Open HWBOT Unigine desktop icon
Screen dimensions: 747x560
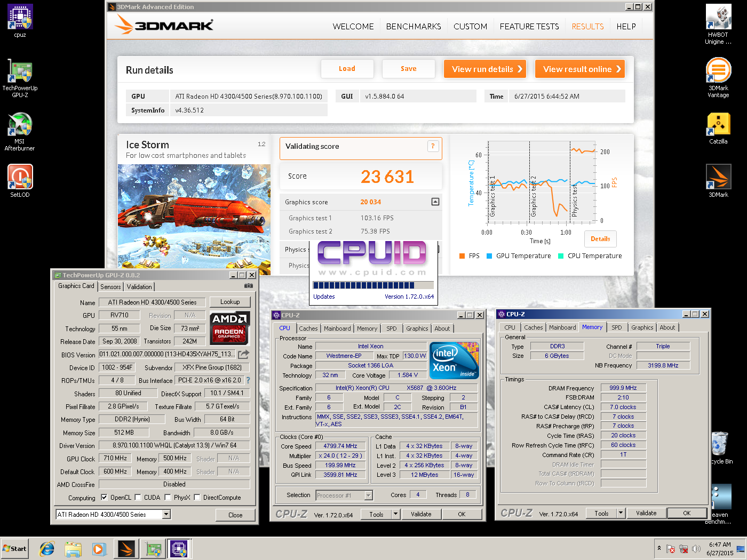(x=718, y=24)
